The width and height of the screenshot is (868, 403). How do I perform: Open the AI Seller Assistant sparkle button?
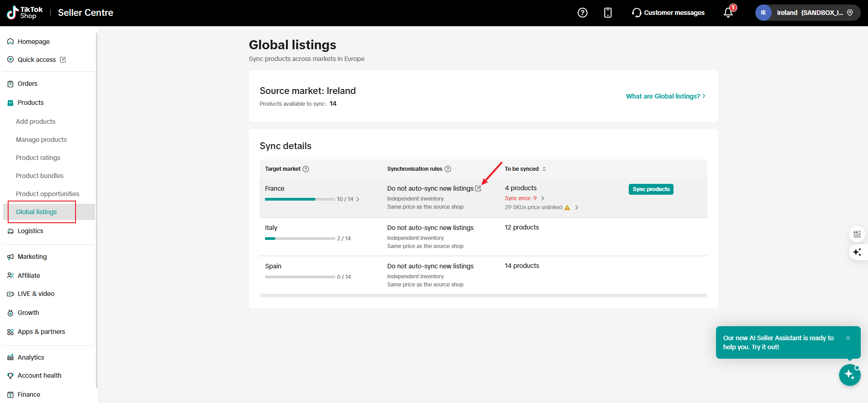tap(849, 375)
